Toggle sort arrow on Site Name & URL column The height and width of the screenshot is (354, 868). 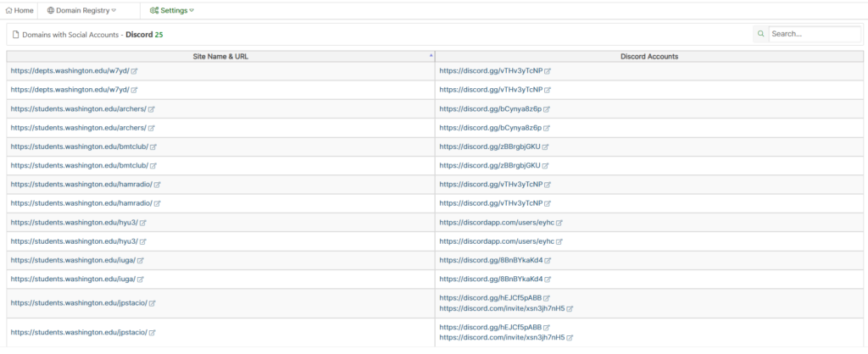point(431,56)
